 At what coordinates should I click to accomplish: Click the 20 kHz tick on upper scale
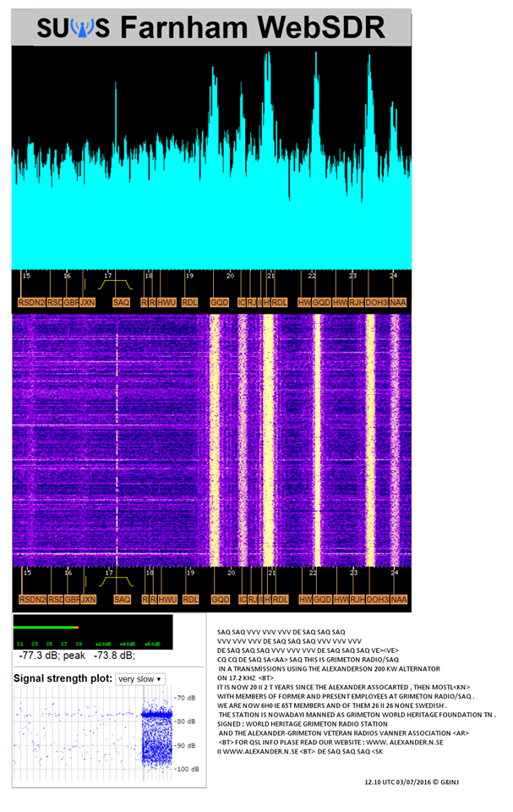pyautogui.click(x=229, y=276)
